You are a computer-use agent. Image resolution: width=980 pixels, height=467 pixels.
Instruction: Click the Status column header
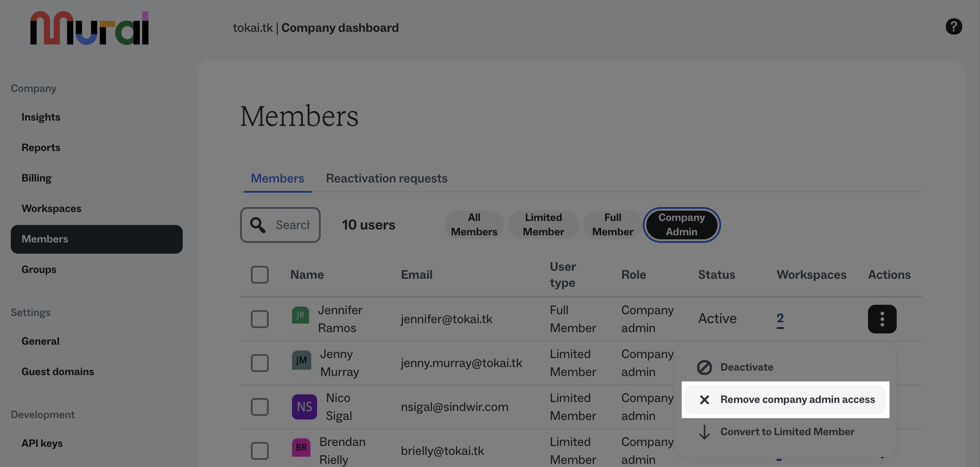click(717, 275)
